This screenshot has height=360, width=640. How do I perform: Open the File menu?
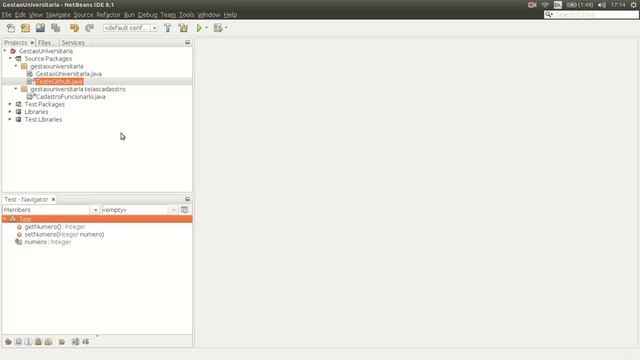coord(7,15)
